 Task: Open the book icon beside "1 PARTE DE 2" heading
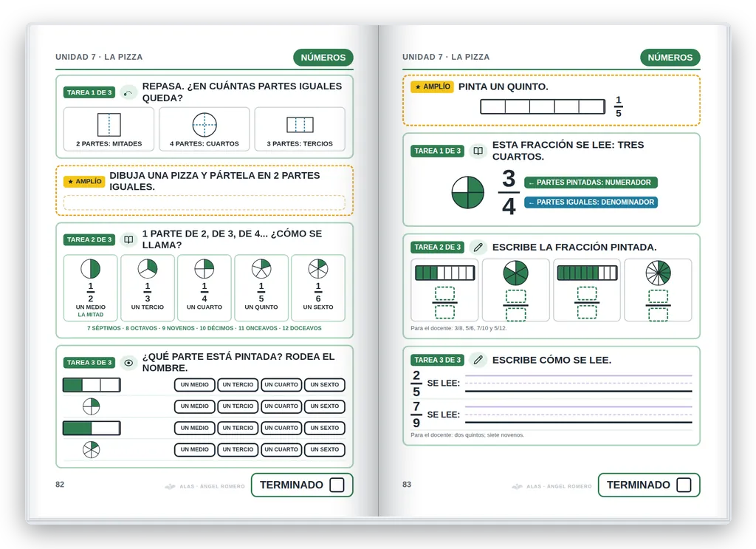pos(128,239)
